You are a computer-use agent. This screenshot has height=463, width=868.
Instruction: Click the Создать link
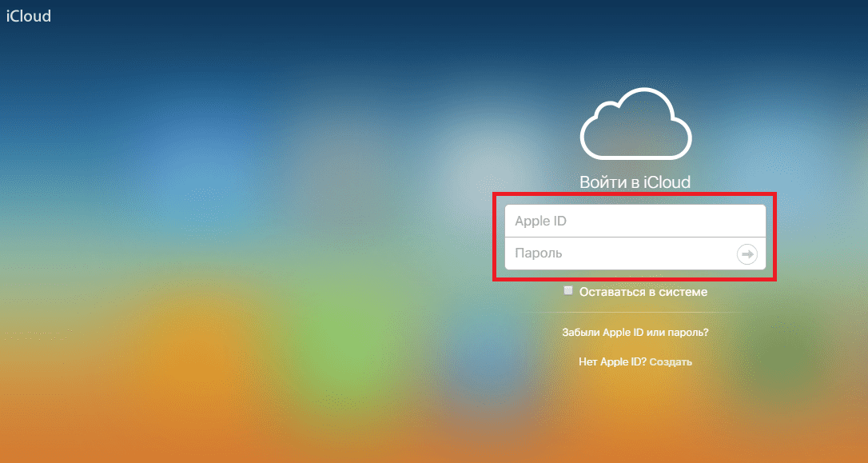coord(671,361)
